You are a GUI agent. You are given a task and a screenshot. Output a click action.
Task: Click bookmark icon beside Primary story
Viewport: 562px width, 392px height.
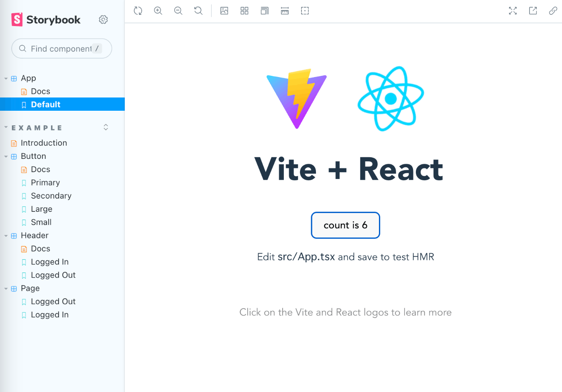[24, 183]
